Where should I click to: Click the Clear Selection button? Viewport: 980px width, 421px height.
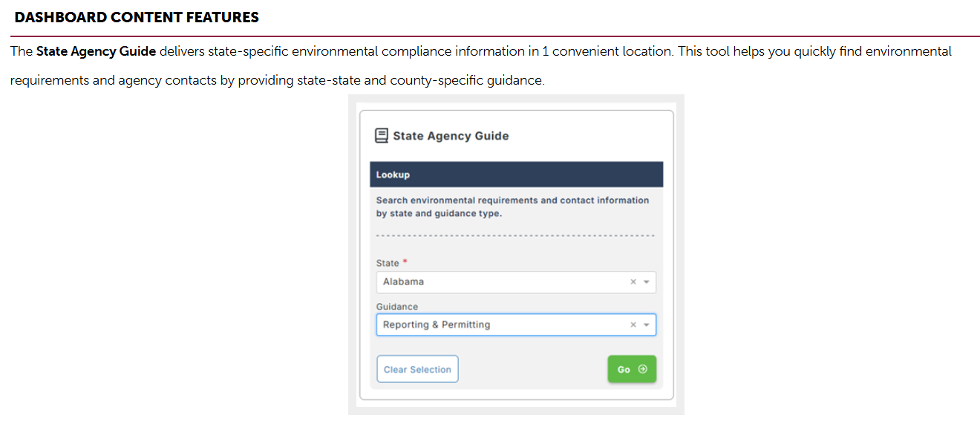[x=417, y=369]
